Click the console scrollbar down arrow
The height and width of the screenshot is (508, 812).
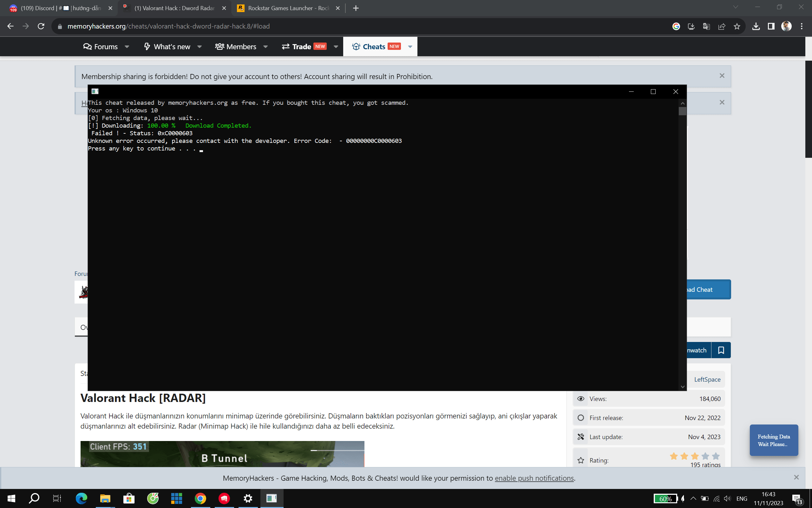[x=683, y=387]
